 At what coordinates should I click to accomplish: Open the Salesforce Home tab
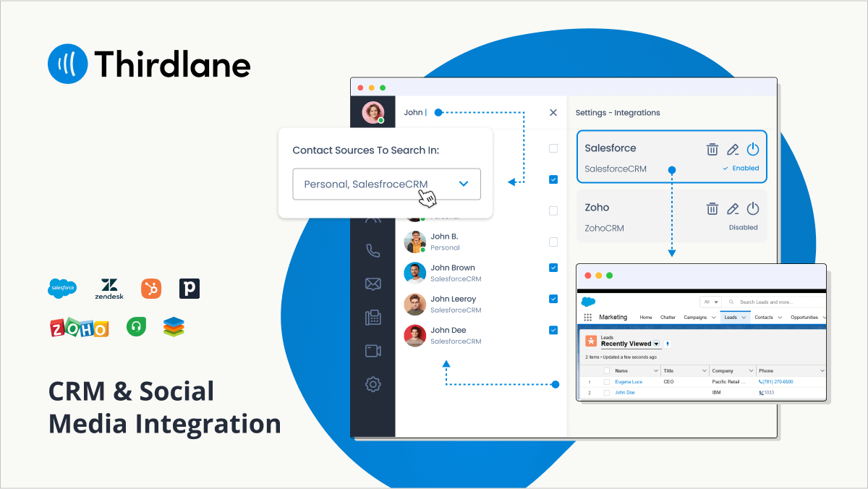(646, 318)
